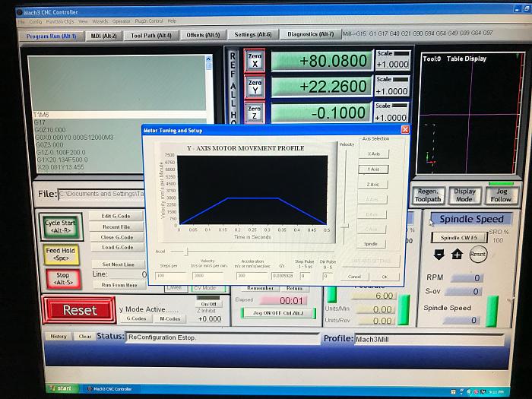Click the Accel slider handle

(x=187, y=250)
